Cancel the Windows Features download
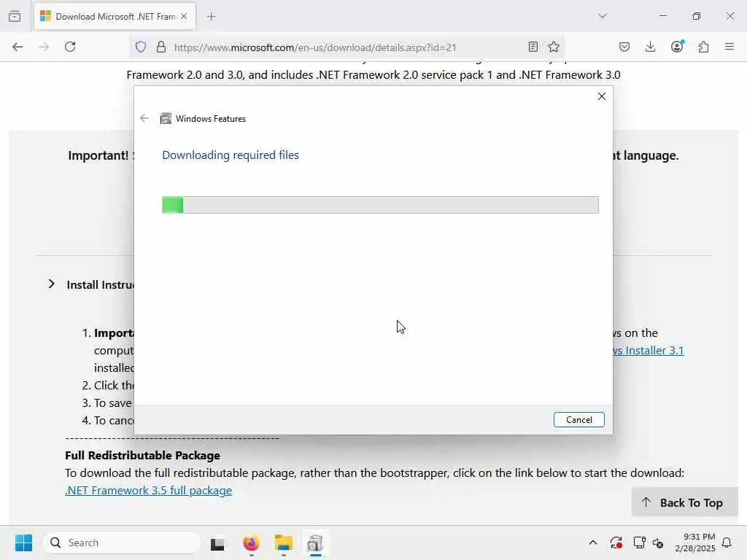 (x=578, y=419)
